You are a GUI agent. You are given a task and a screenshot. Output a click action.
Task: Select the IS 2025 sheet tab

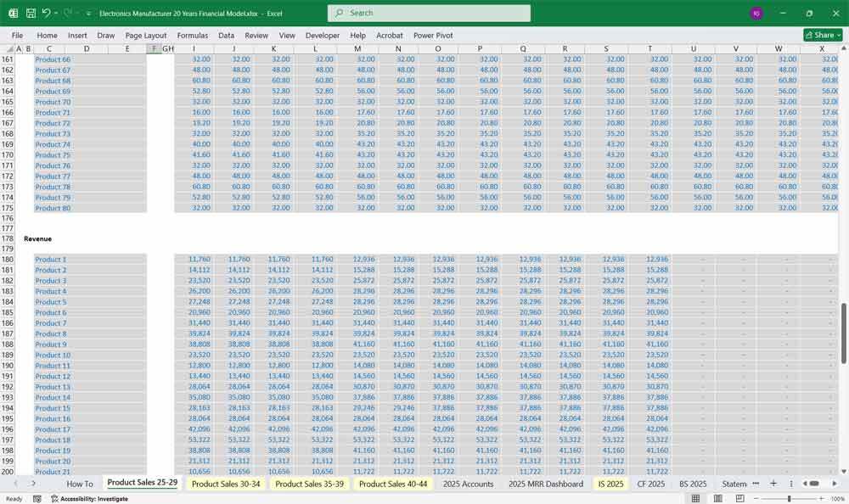tap(610, 484)
